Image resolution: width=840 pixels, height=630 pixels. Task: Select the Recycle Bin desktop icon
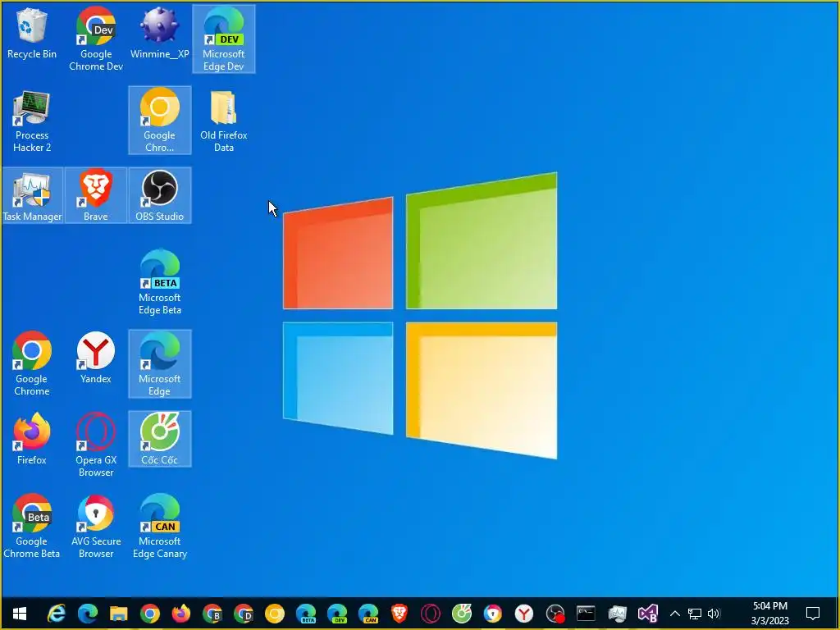pyautogui.click(x=32, y=34)
